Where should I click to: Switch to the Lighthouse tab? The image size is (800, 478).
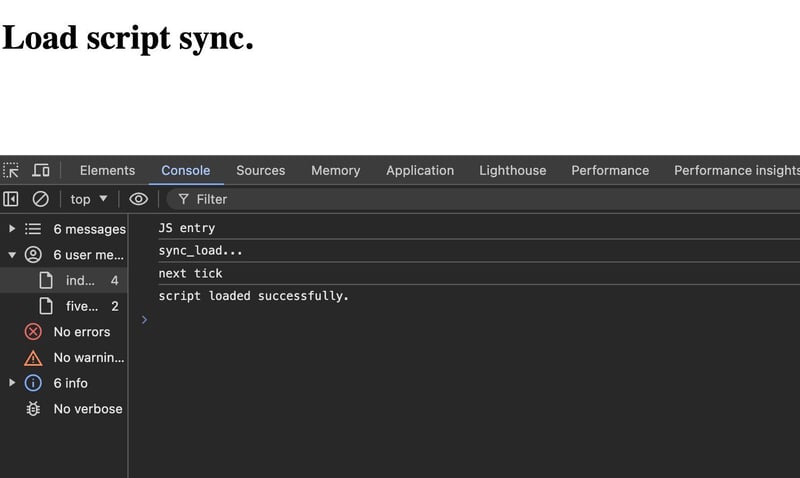(513, 170)
